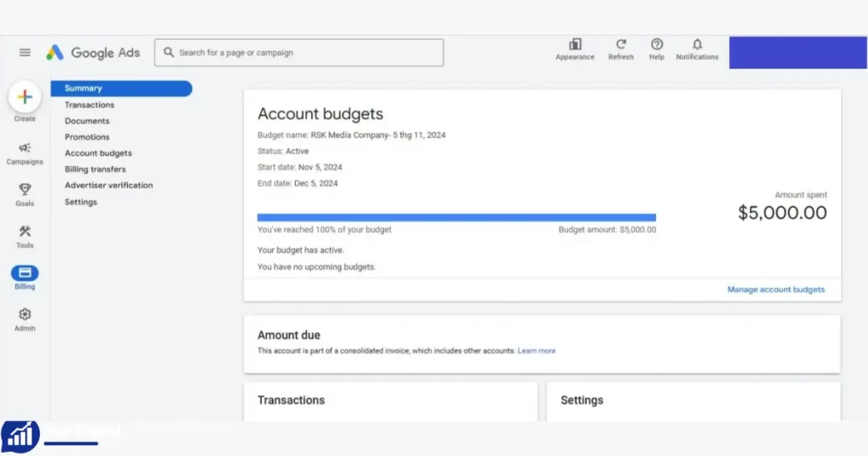This screenshot has width=868, height=456.
Task: Click Manage account budgets link
Action: [x=776, y=289]
